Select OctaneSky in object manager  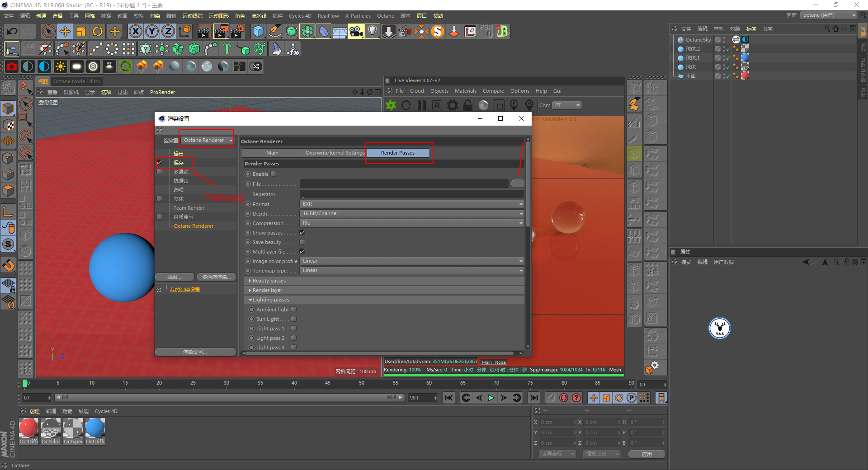pos(698,40)
